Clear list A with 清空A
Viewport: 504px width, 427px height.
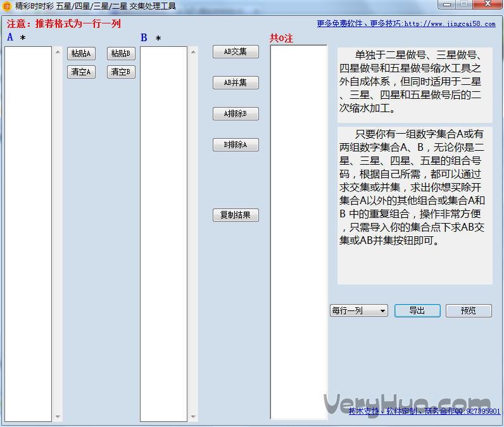coord(81,72)
